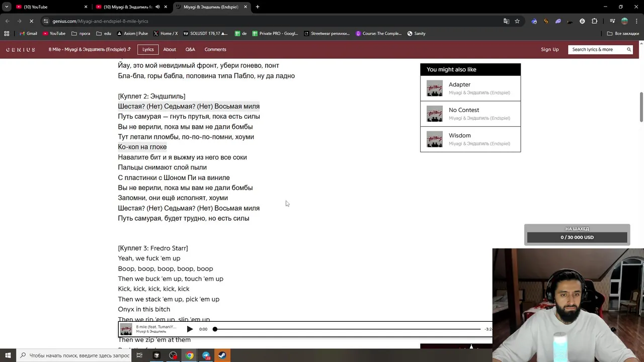Switch to the Q&A tab

tap(190, 49)
